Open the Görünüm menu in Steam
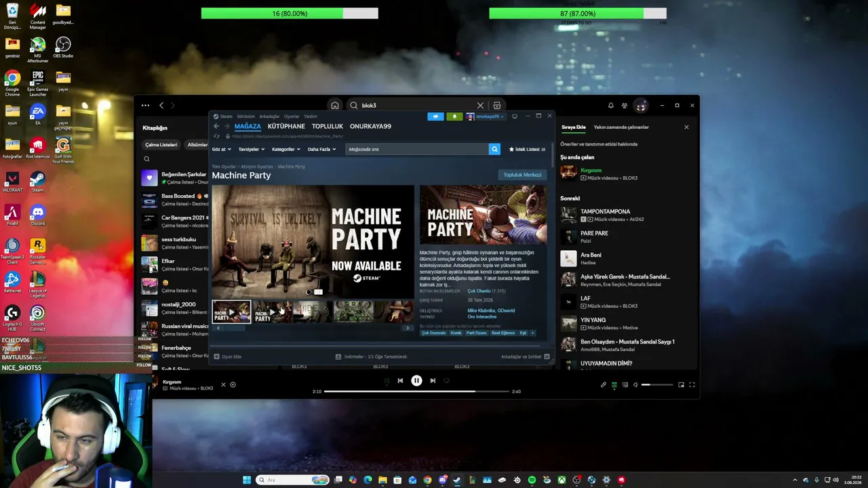This screenshot has width=868, height=488. (x=245, y=116)
